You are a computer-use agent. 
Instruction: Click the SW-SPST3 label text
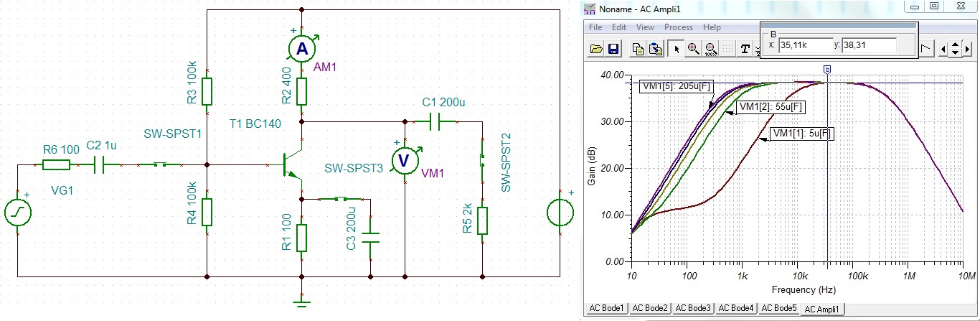354,168
